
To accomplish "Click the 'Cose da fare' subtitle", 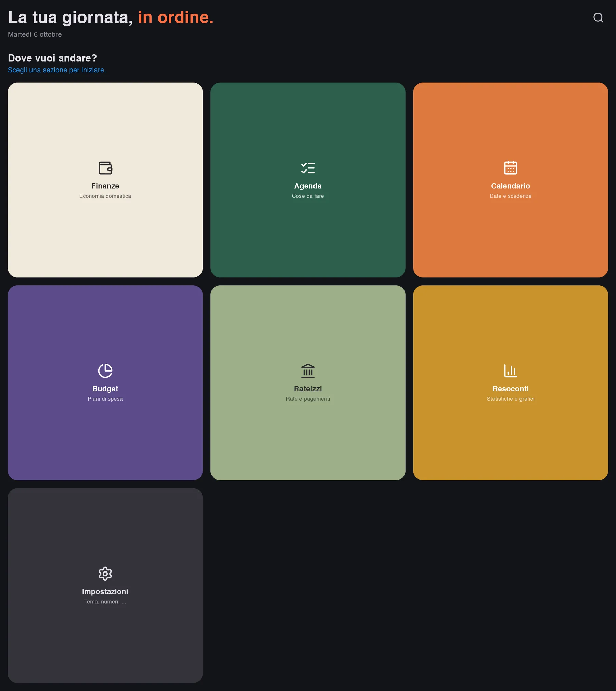I will 308,196.
